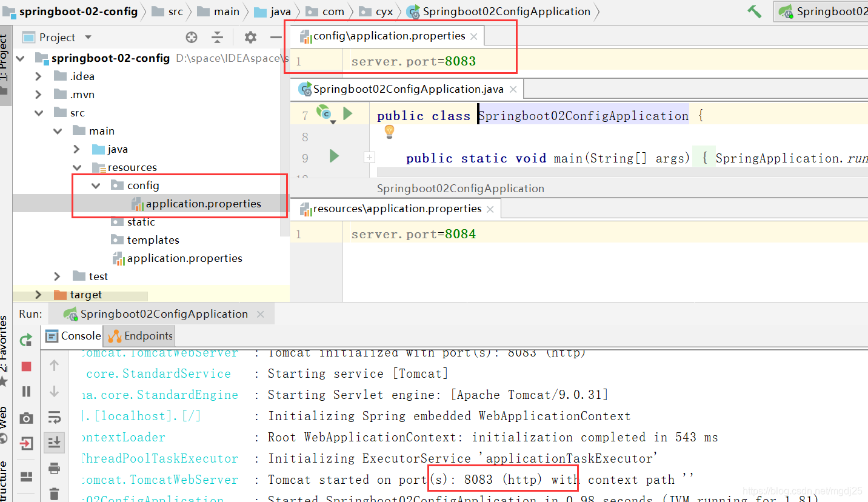Click the run gutter icon on line 7

pos(348,113)
